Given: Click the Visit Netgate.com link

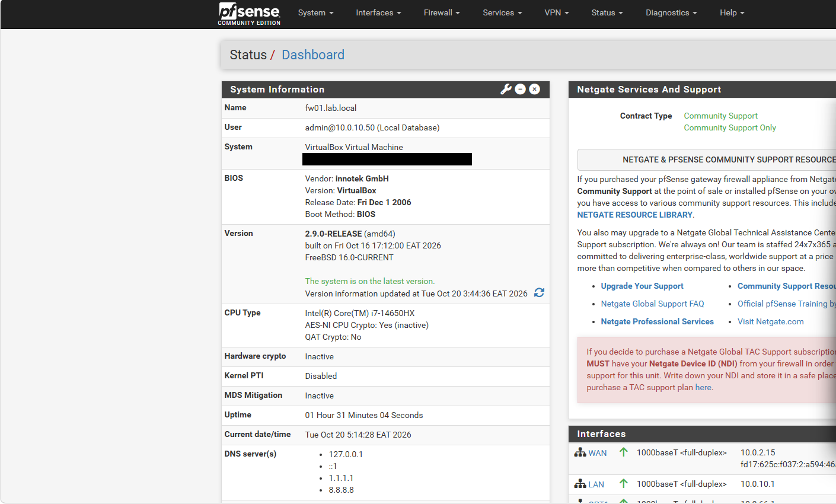Looking at the screenshot, I should pyautogui.click(x=771, y=321).
